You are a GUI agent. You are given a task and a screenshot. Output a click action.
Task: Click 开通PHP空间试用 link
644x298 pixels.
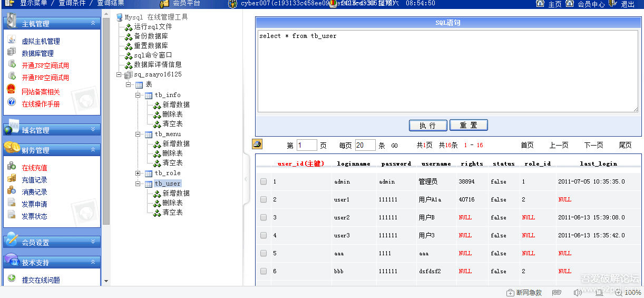pyautogui.click(x=45, y=78)
